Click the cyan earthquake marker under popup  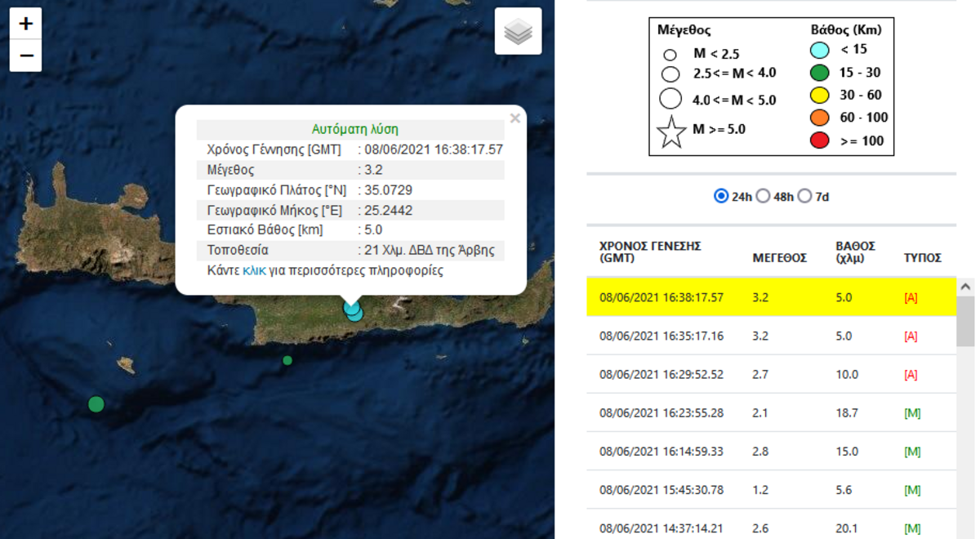(x=353, y=311)
